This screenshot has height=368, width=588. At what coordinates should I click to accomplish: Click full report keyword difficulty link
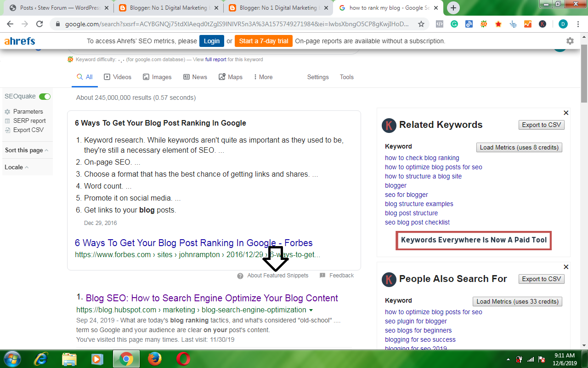coord(216,59)
